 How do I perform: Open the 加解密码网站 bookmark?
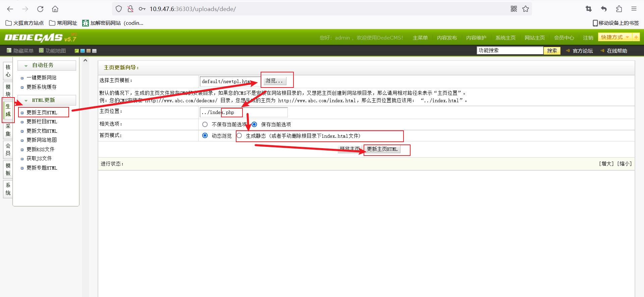click(x=113, y=23)
